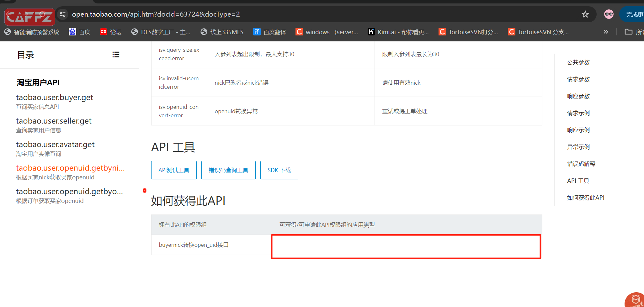This screenshot has width=644, height=307.
Task: Open the 智能消防预警系统 bookmark
Action: (32, 32)
